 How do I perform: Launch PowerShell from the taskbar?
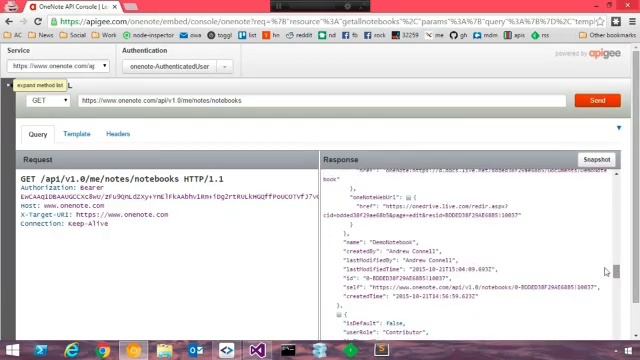[x=41, y=350]
